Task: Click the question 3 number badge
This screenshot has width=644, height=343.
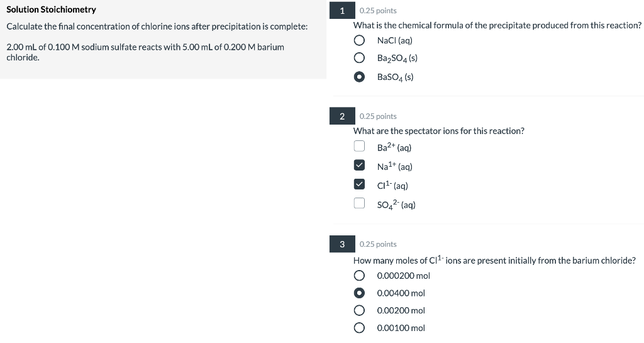Action: [341, 244]
